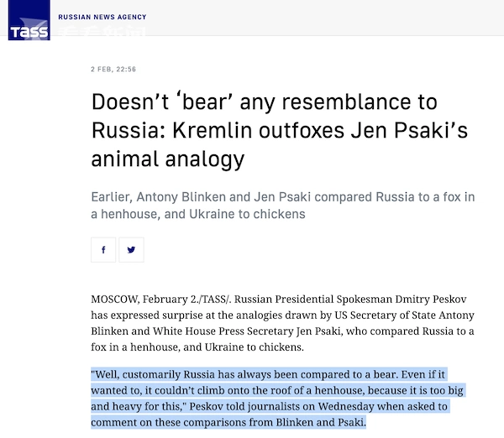Share the article on Facebook
The width and height of the screenshot is (504, 438).
(x=103, y=250)
